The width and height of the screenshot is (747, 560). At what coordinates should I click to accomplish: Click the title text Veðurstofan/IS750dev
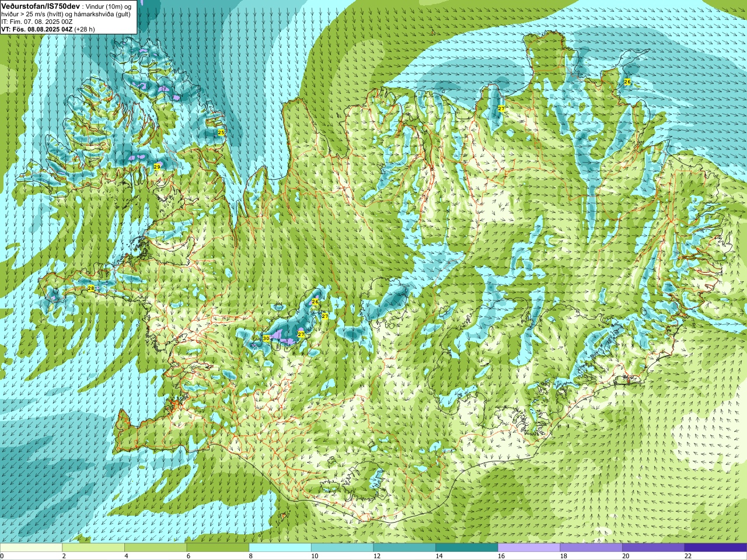tap(41, 5)
